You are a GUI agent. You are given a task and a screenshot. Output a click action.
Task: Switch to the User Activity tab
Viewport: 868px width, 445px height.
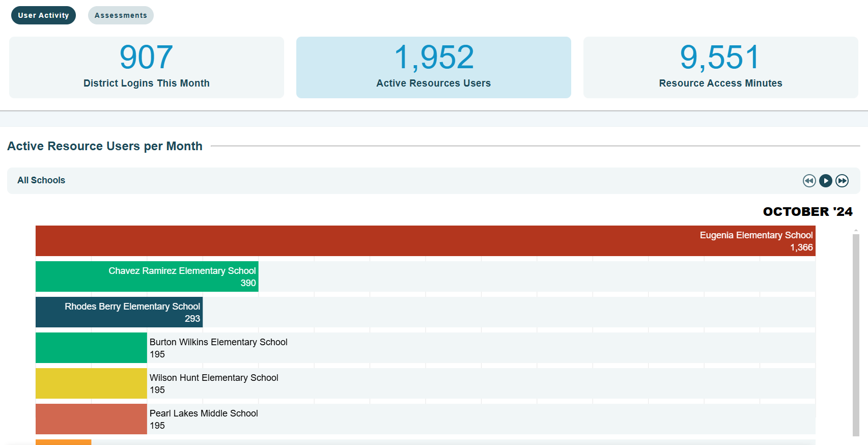(x=43, y=15)
